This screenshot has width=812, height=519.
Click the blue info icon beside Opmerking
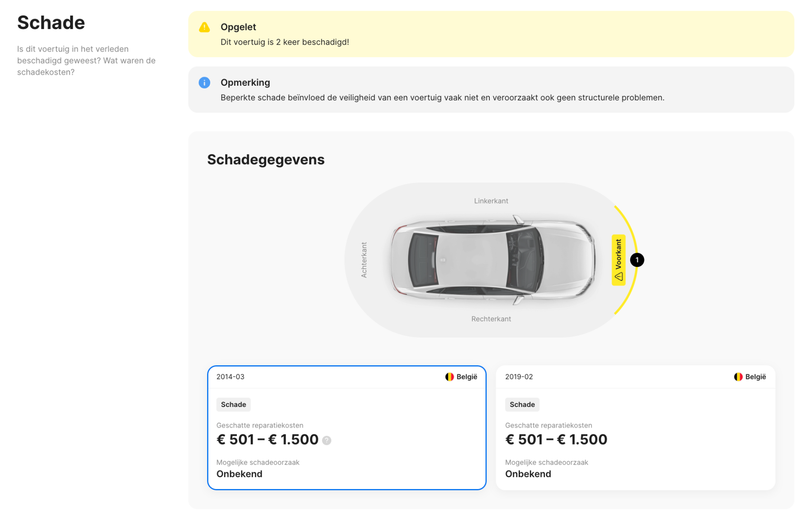tap(204, 83)
